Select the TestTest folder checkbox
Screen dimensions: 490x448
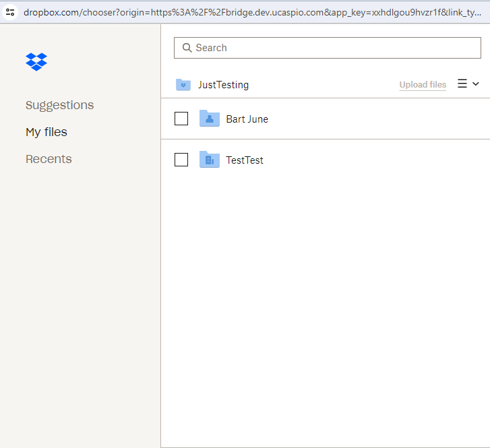181,160
